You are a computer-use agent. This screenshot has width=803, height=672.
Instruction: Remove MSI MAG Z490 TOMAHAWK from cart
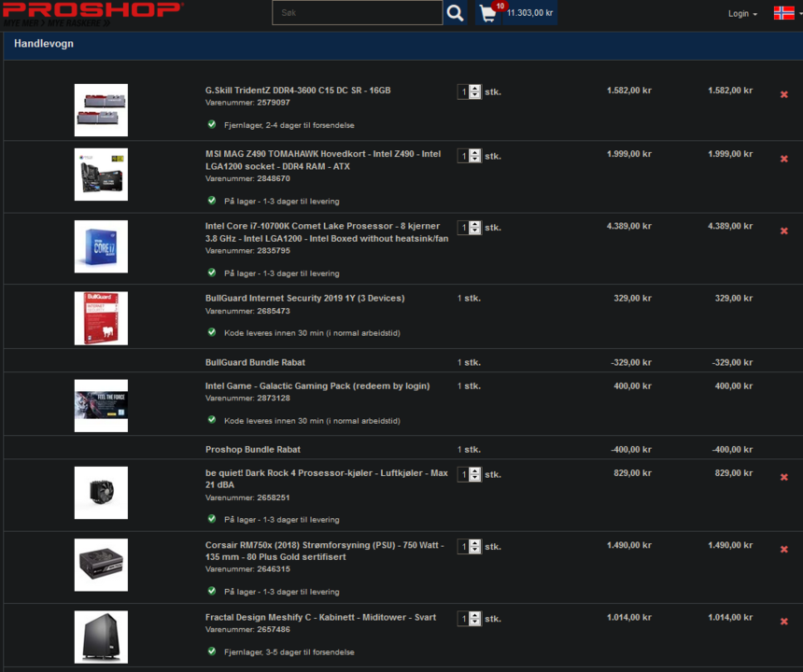[783, 159]
